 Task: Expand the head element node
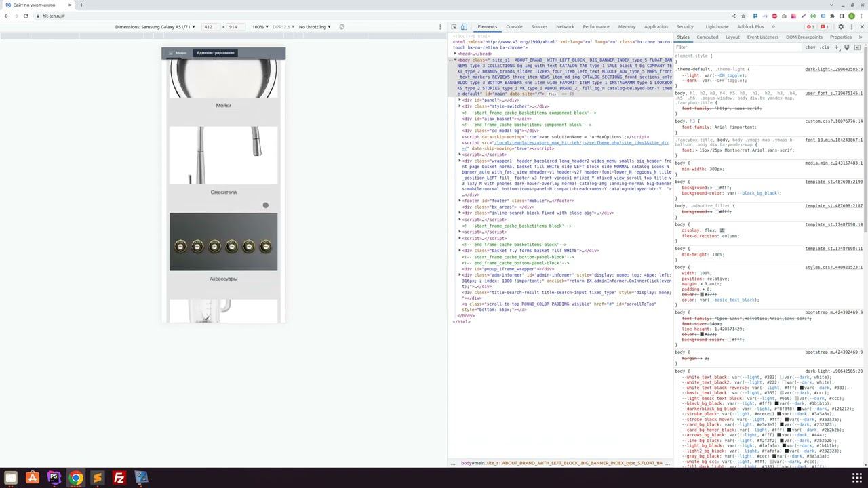(x=455, y=54)
